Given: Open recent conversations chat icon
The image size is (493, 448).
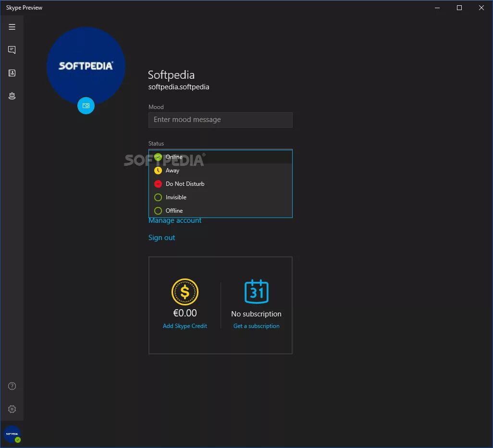Looking at the screenshot, I should point(12,50).
